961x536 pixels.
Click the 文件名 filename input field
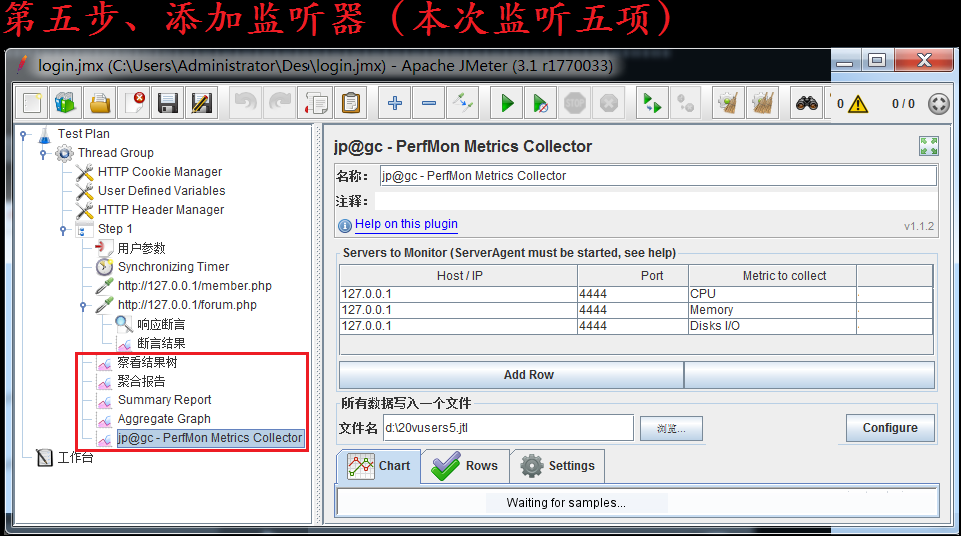tap(508, 428)
